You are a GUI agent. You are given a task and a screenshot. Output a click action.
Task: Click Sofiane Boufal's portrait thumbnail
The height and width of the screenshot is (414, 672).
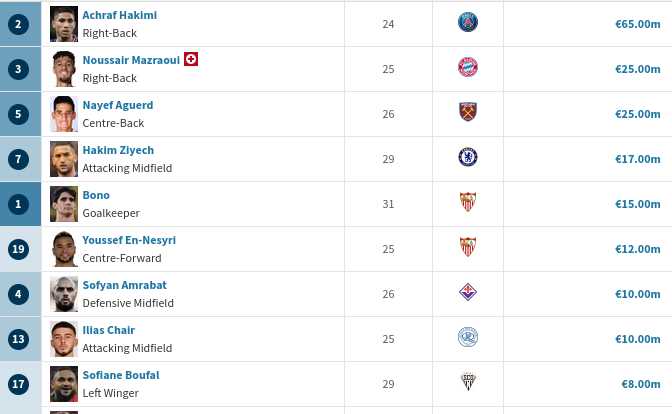pyautogui.click(x=64, y=384)
